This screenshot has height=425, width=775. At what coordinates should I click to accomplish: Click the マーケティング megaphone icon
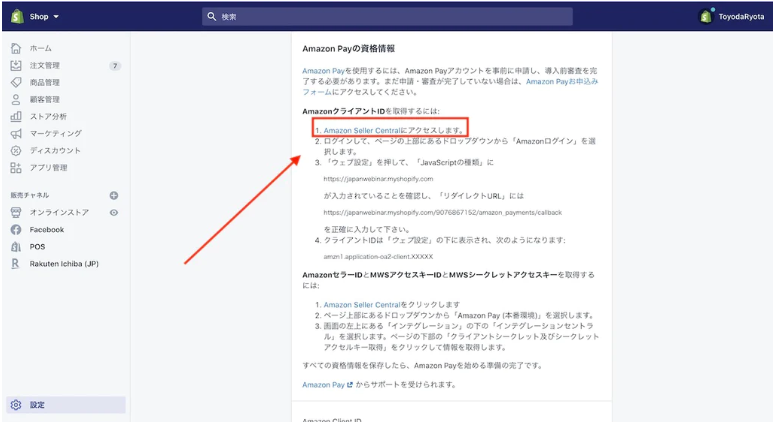[16, 133]
